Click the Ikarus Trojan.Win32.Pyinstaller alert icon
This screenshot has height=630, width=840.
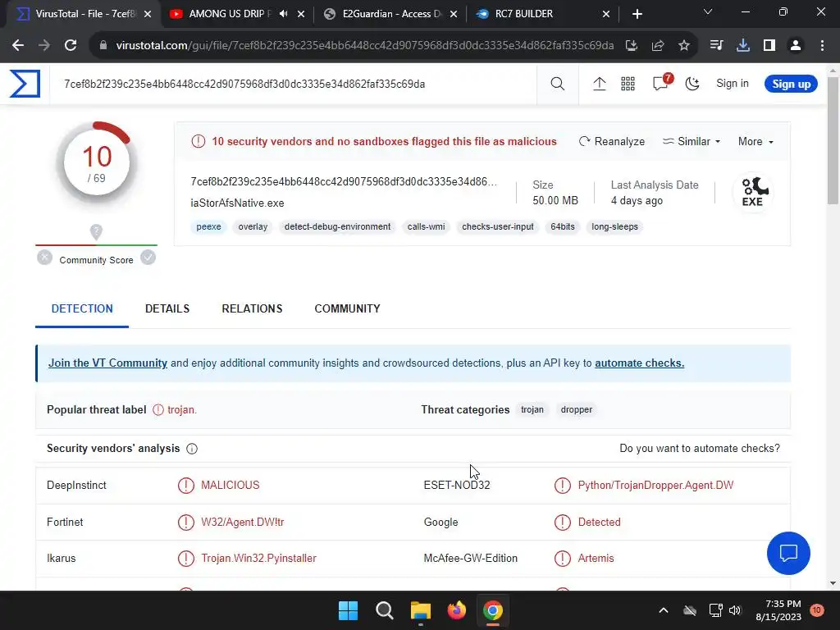[x=186, y=559]
